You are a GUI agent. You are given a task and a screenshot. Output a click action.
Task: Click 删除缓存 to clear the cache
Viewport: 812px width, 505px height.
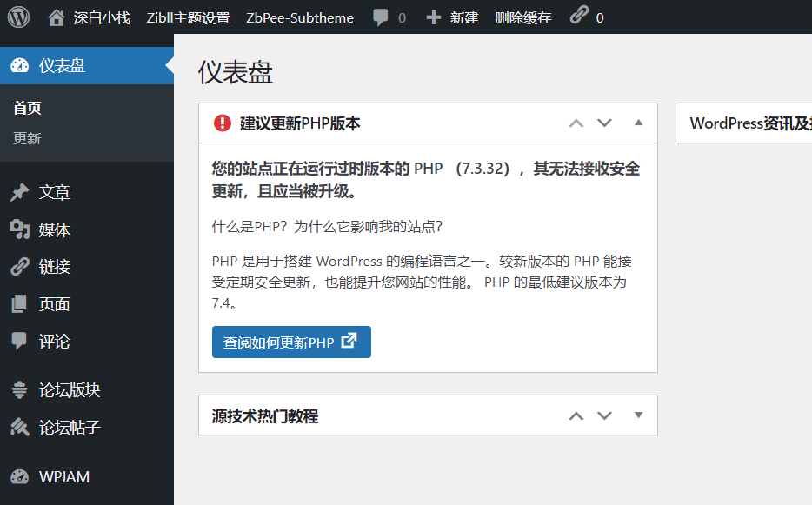(x=522, y=17)
